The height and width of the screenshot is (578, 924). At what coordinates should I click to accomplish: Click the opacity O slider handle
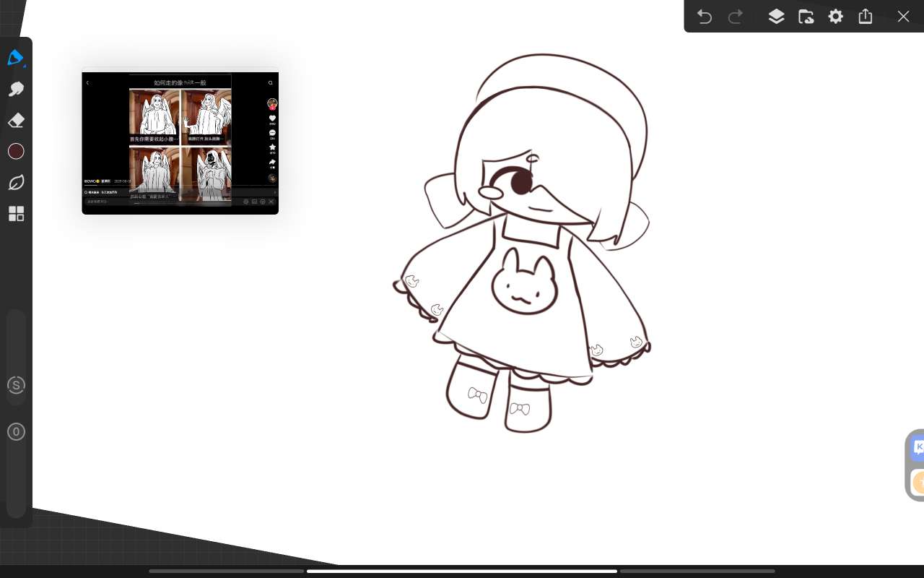click(16, 432)
